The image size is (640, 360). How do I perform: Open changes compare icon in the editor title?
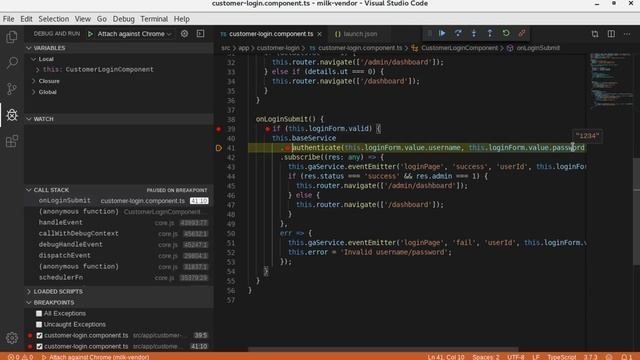tap(595, 34)
